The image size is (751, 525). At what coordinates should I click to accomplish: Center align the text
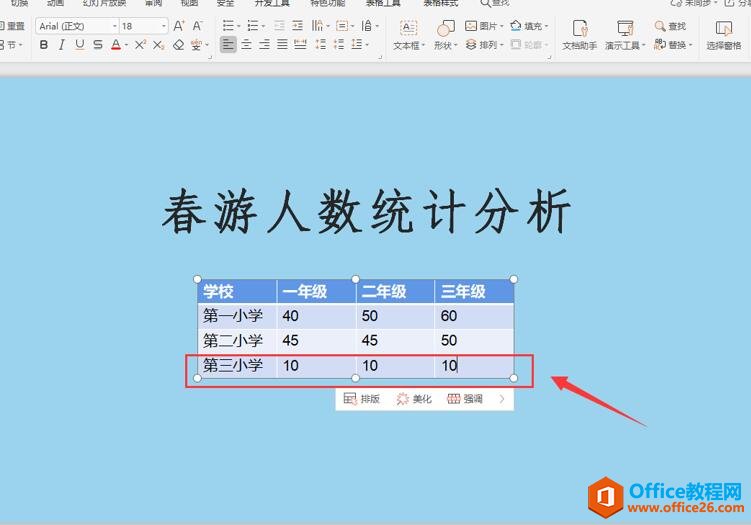246,45
